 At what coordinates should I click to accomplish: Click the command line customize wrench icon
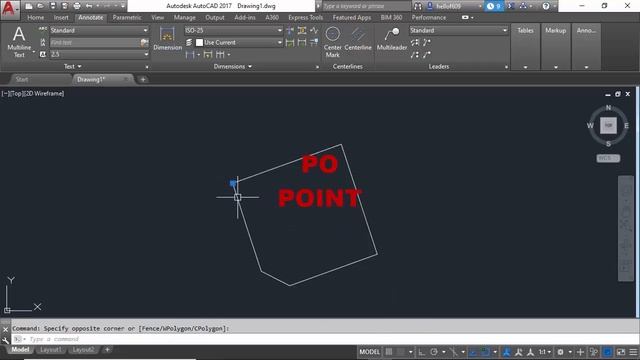pyautogui.click(x=5, y=340)
